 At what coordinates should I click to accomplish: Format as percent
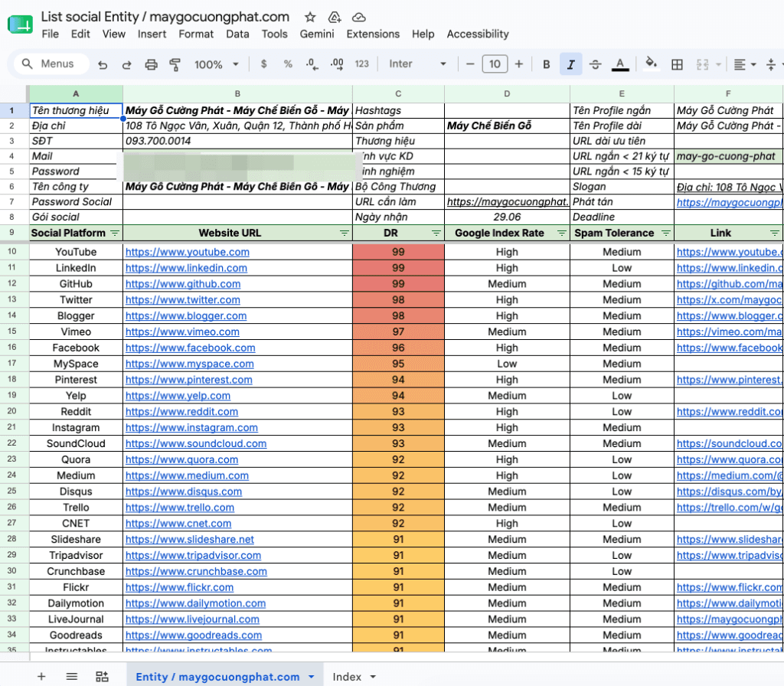(x=288, y=64)
